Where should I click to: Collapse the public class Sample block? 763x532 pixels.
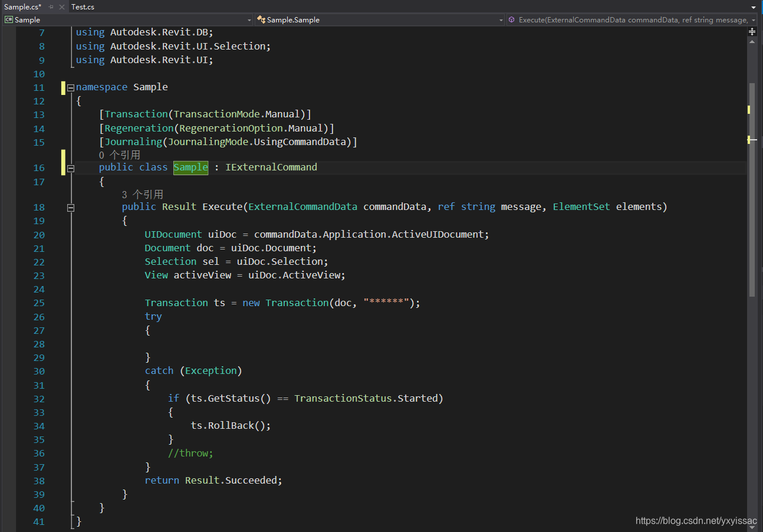coord(71,168)
